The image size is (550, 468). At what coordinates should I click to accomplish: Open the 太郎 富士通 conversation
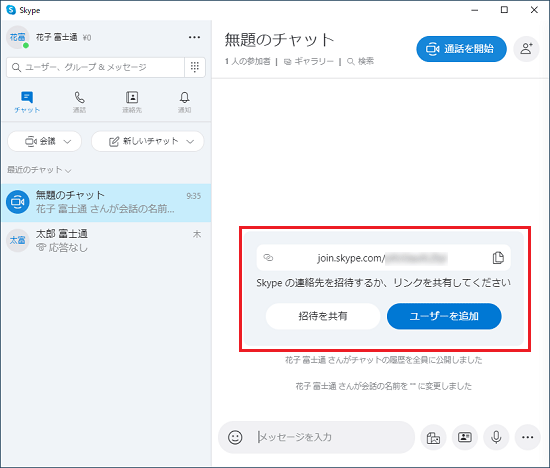coord(106,241)
